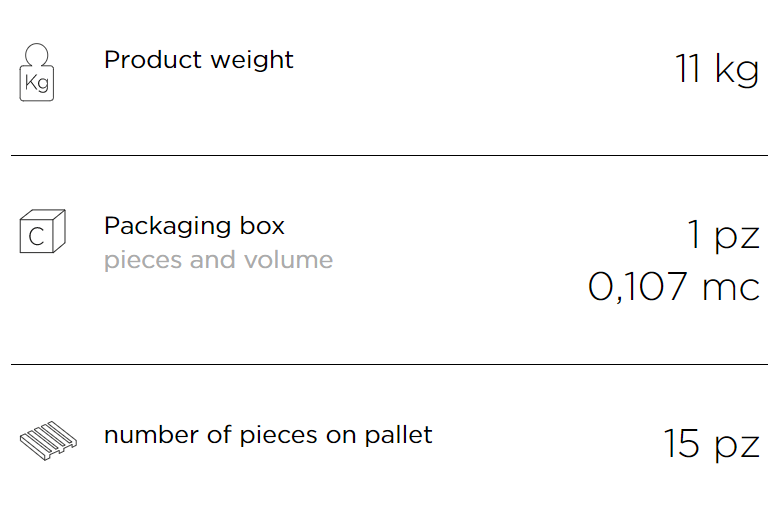This screenshot has width=780, height=519.
Task: Click the pieces and volume subtitle
Action: pyautogui.click(x=218, y=261)
